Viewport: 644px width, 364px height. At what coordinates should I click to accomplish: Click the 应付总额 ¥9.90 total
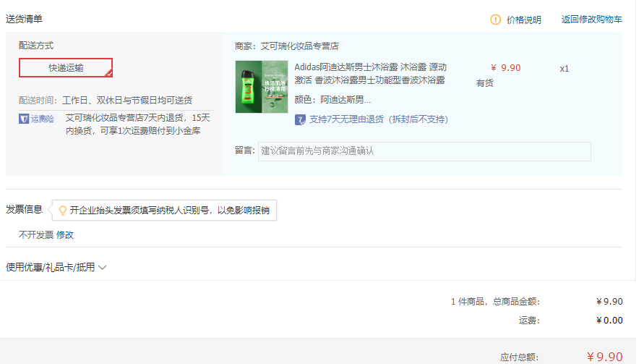pyautogui.click(x=604, y=357)
